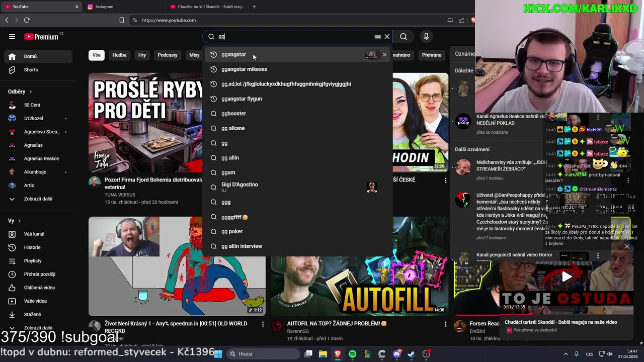
Task: Open Přehrát později list
Action: click(39, 275)
